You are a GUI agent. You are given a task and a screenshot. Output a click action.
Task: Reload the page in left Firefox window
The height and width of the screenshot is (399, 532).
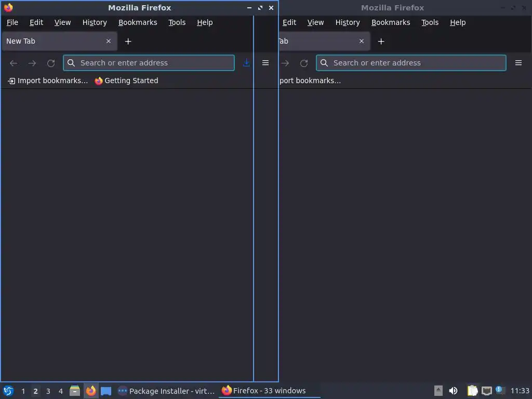51,63
